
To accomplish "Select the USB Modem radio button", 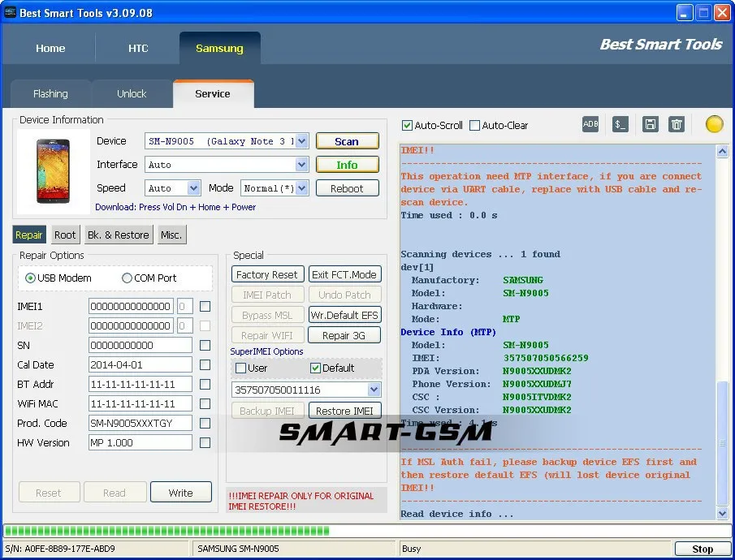I will pyautogui.click(x=31, y=278).
